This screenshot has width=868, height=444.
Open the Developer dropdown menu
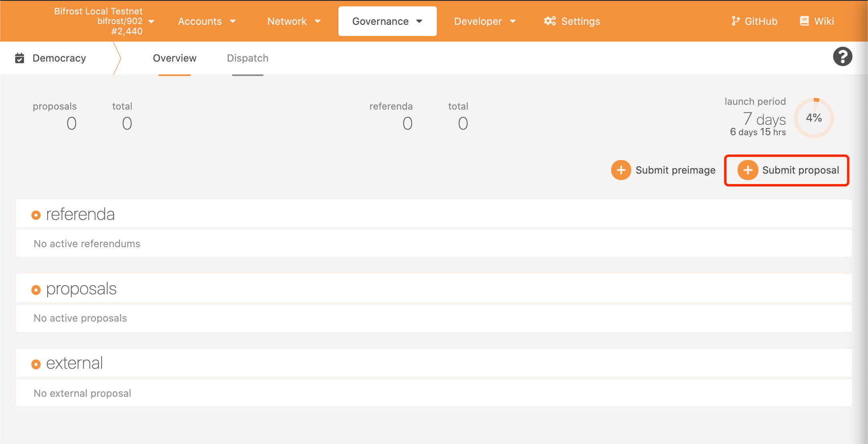(x=484, y=21)
